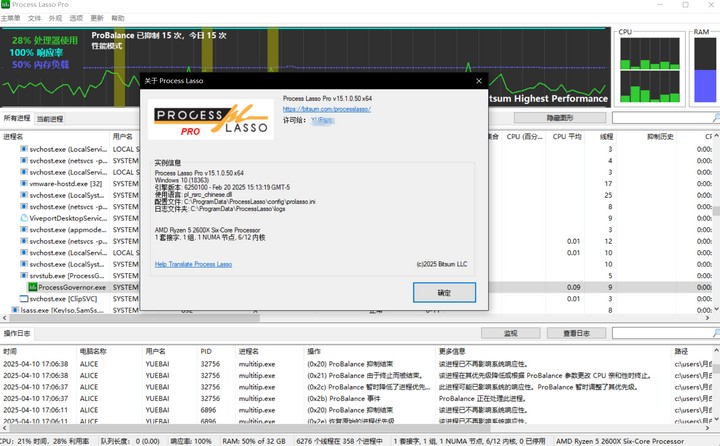Click the vmware-hostd.exe process icon
720x446 pixels.
24,183
